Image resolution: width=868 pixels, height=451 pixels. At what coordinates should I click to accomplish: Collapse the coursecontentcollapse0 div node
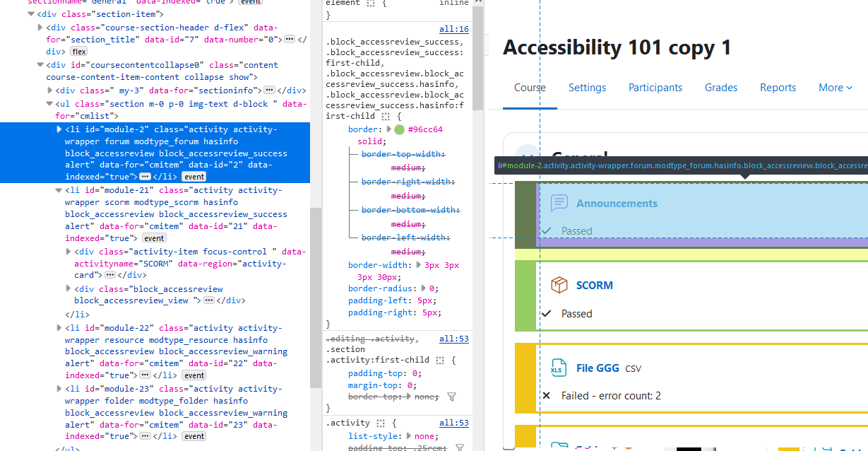[x=40, y=65]
